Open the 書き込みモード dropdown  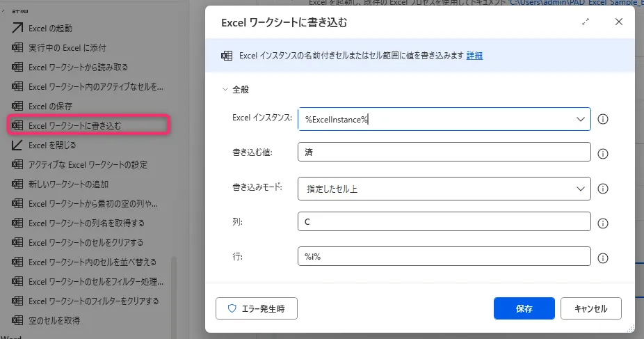pyautogui.click(x=581, y=189)
